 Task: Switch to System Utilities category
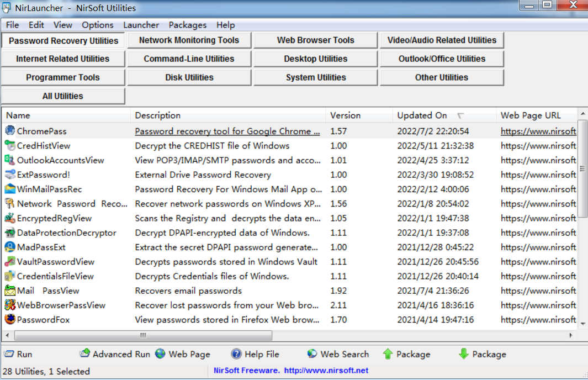(x=315, y=77)
